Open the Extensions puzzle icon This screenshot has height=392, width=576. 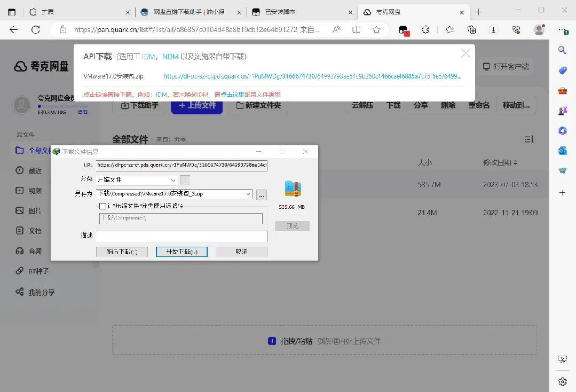425,30
